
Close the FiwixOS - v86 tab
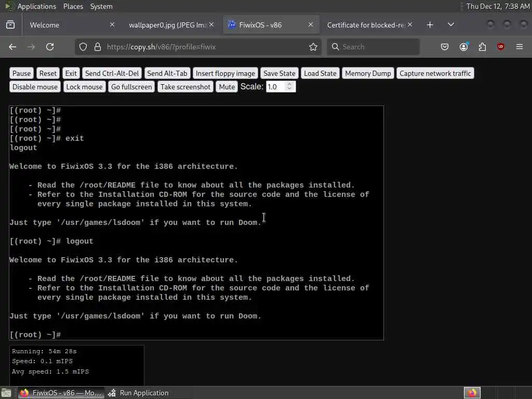coord(311,25)
